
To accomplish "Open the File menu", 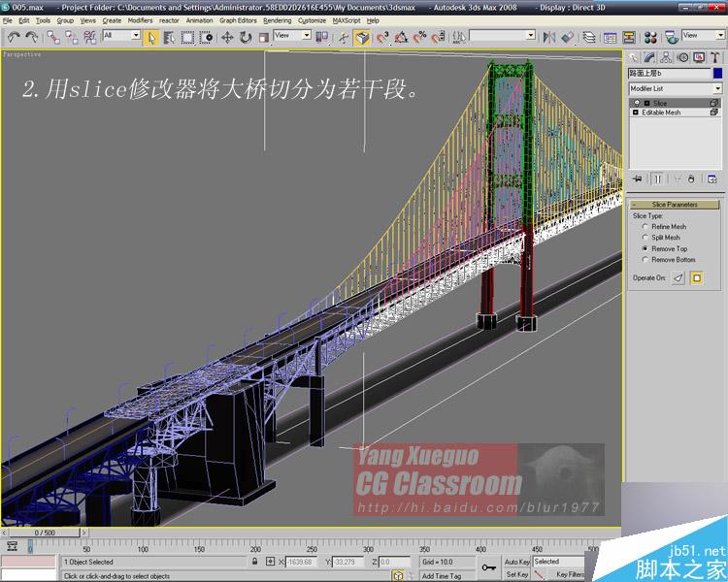I will tap(7, 20).
